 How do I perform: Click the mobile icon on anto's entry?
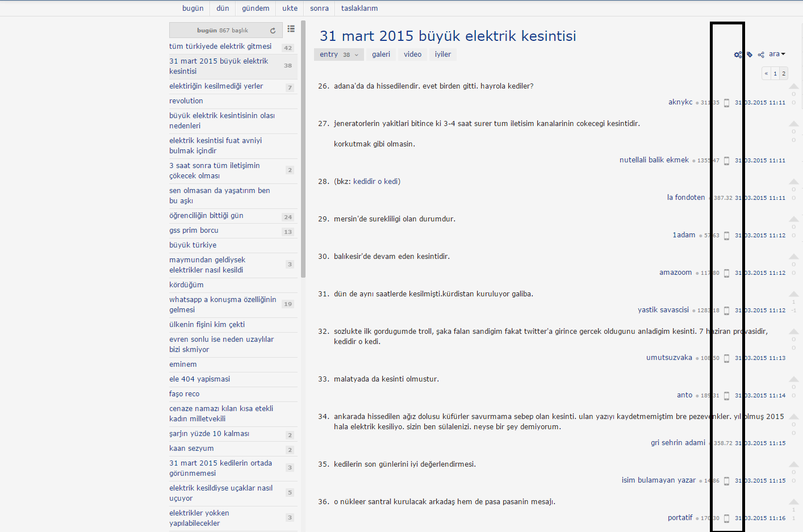coord(726,396)
